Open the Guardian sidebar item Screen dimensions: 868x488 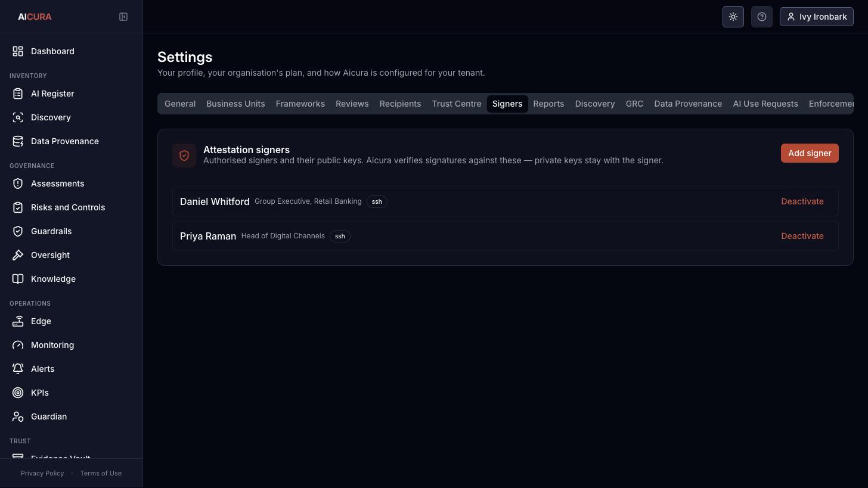pos(71,416)
